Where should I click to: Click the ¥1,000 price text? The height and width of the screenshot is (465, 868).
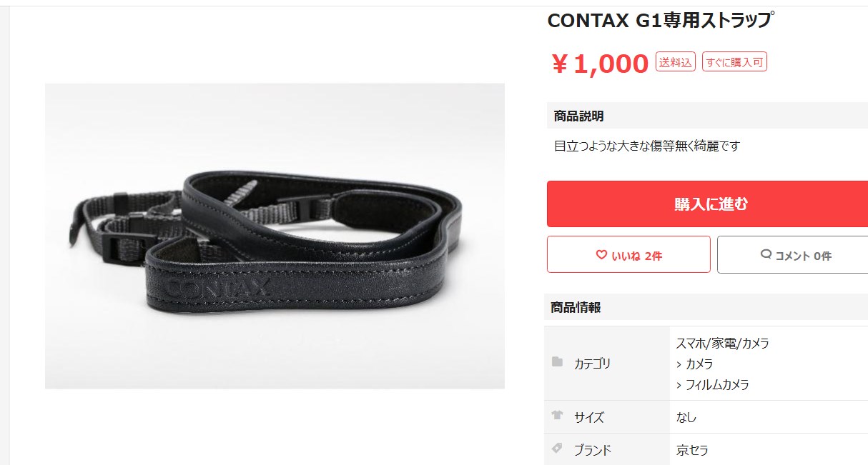[x=599, y=64]
